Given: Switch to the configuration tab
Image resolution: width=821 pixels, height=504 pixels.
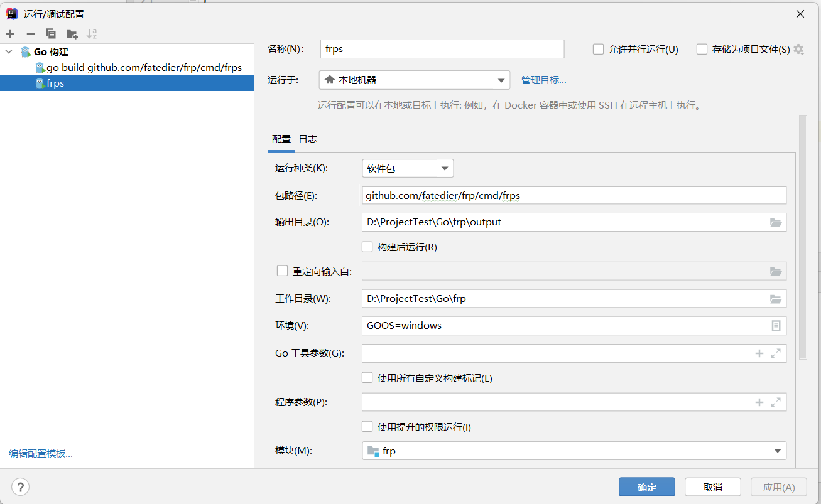Looking at the screenshot, I should coord(281,139).
